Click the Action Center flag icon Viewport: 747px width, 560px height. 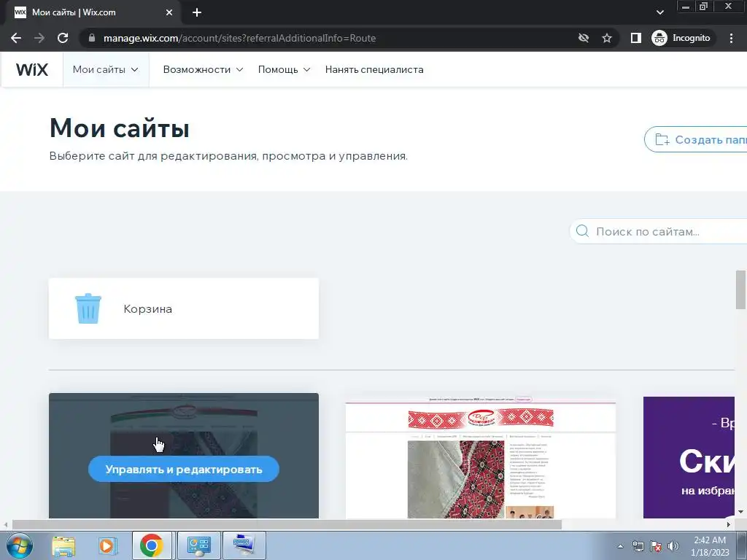coord(656,546)
